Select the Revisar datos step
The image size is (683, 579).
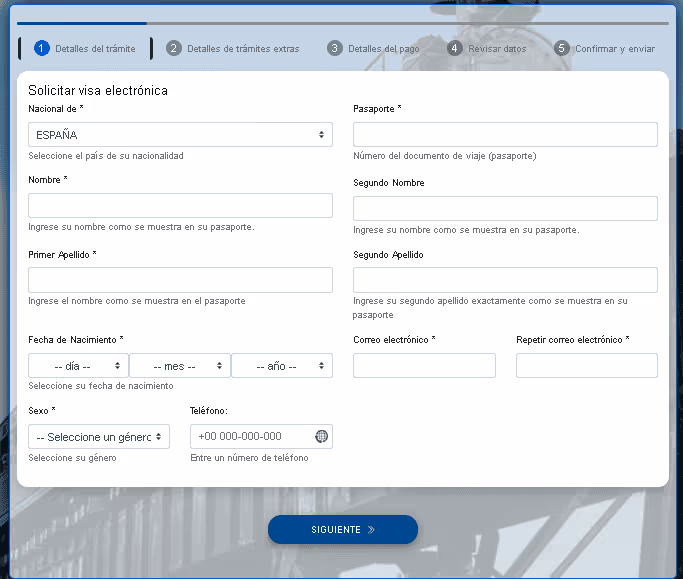pyautogui.click(x=497, y=48)
